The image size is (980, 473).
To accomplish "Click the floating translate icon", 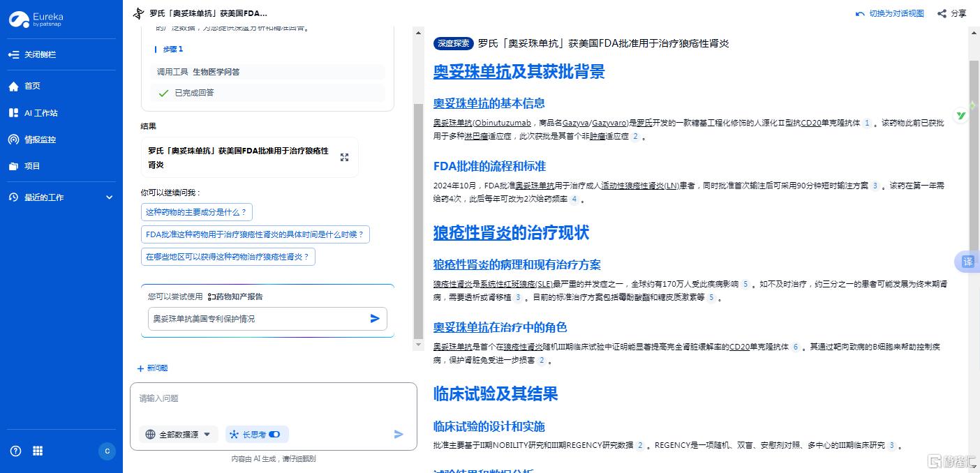I will [x=967, y=262].
